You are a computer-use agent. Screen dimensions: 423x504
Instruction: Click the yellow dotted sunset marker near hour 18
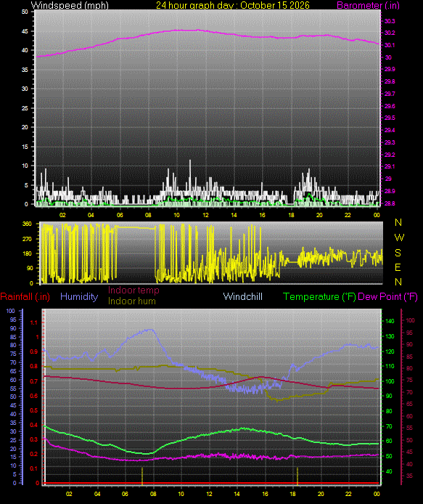click(297, 476)
